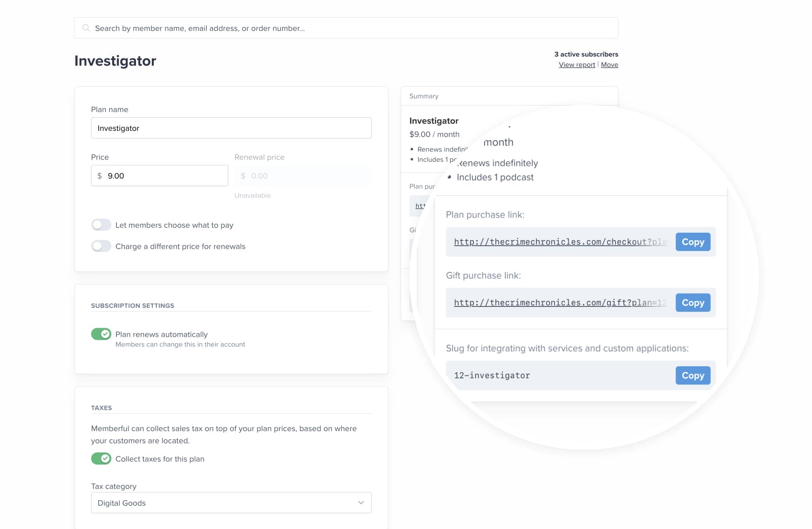Click the chevron on Digital Goods selector
Image resolution: width=812 pixels, height=529 pixels.
361,503
